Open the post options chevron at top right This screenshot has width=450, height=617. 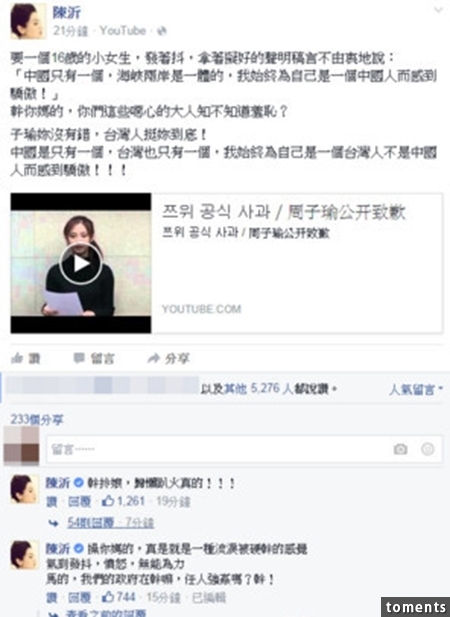(x=438, y=10)
